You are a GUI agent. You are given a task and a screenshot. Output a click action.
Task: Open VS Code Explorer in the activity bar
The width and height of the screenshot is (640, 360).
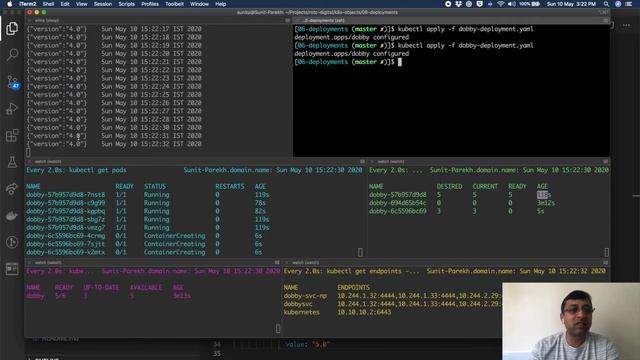12,29
